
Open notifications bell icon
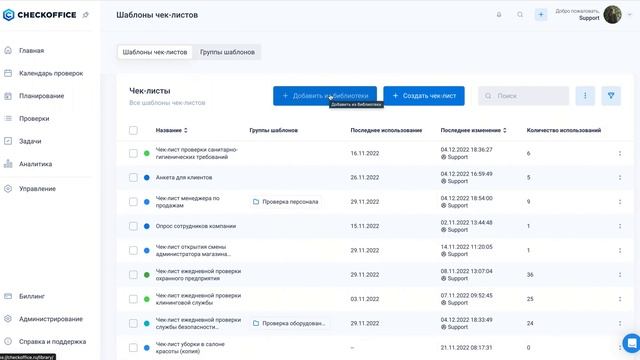point(499,15)
